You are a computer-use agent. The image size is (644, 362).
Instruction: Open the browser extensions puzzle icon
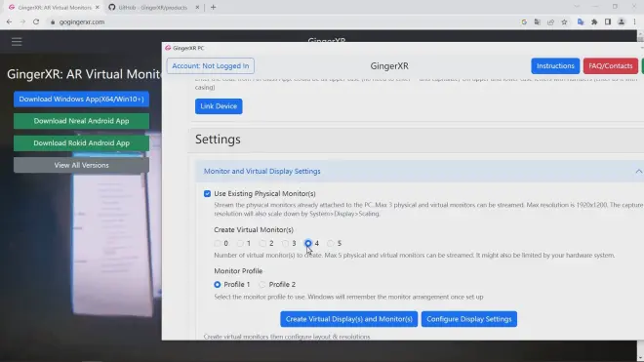pyautogui.click(x=594, y=22)
